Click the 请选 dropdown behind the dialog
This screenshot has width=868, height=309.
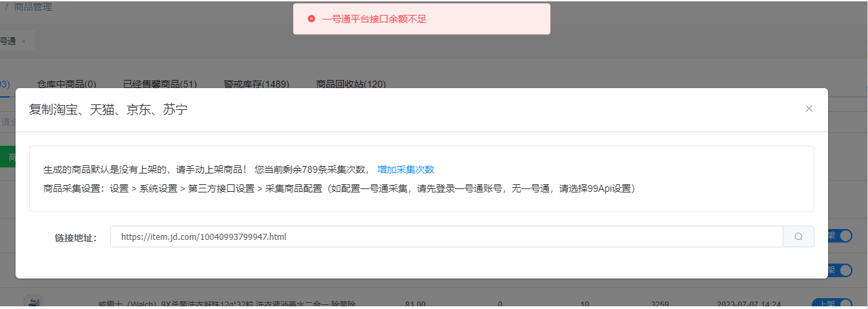tap(7, 123)
